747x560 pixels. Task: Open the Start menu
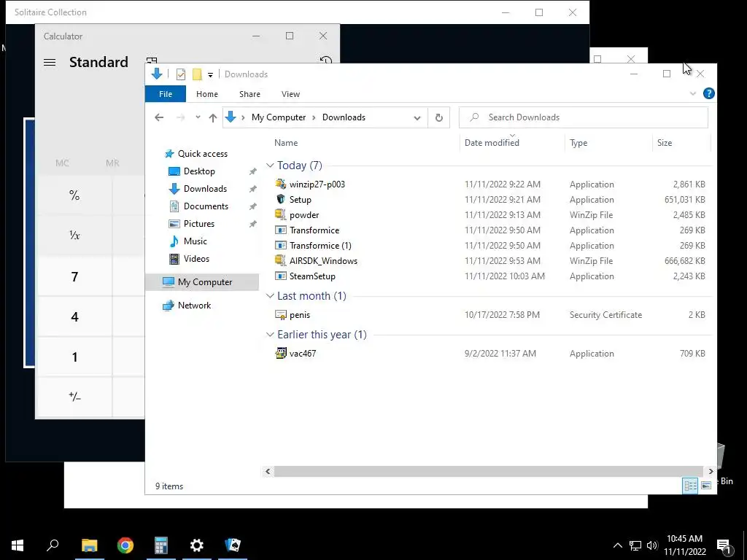(x=18, y=545)
